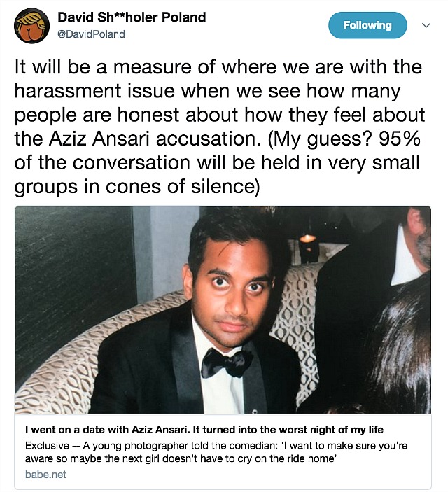Visit the babe.net source link
Image resolution: width=448 pixels, height=492 pixels.
coord(45,474)
